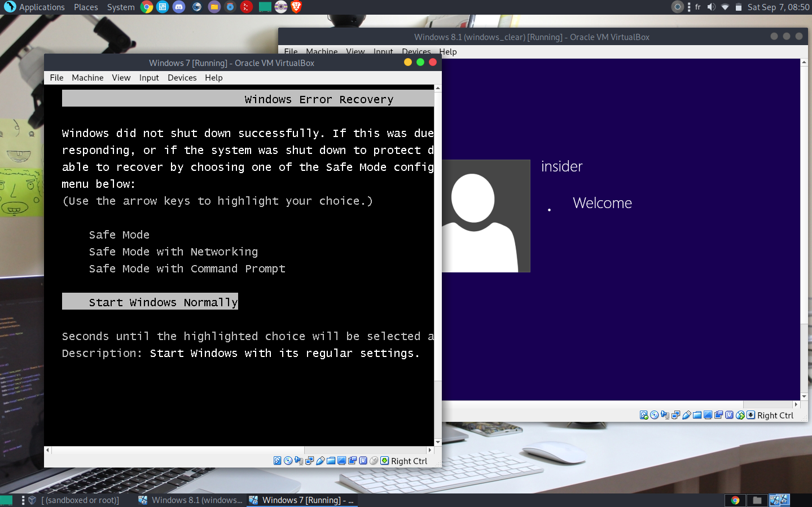This screenshot has width=812, height=507.
Task: Open the System menu in the top panel
Action: [x=121, y=7]
